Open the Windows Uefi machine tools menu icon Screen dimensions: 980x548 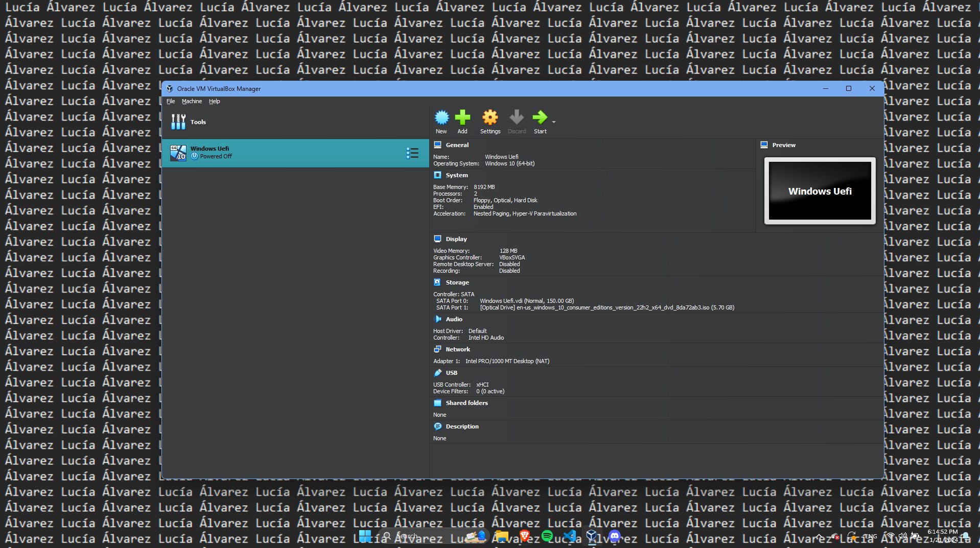(x=412, y=153)
